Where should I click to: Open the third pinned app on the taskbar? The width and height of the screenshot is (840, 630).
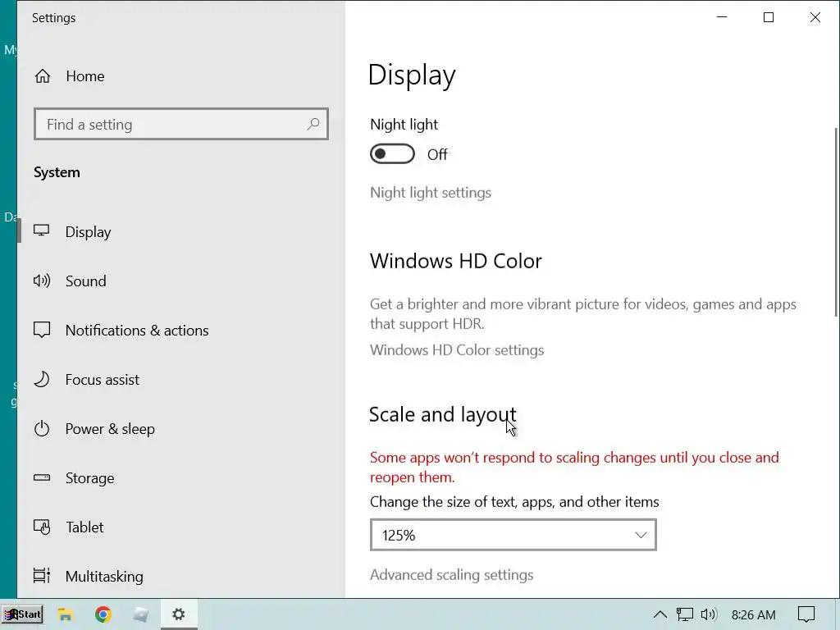tap(141, 614)
